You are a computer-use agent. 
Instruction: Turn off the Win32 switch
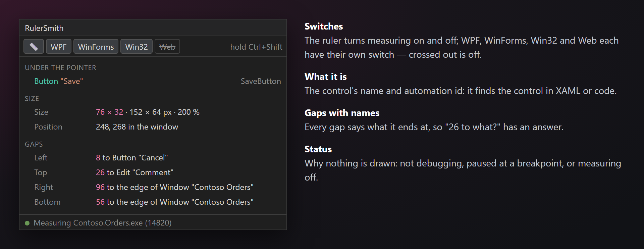point(137,47)
